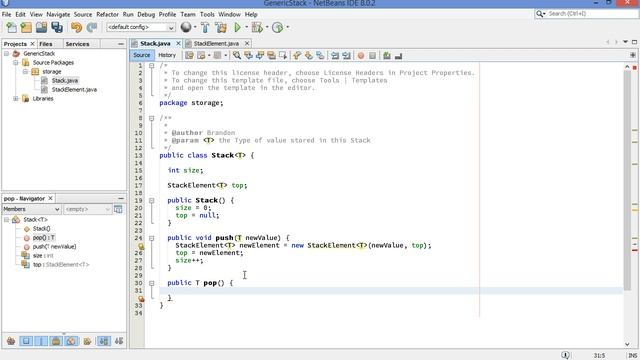This screenshot has width=640, height=360.
Task: Run the project with green play icon
Action: point(238,27)
